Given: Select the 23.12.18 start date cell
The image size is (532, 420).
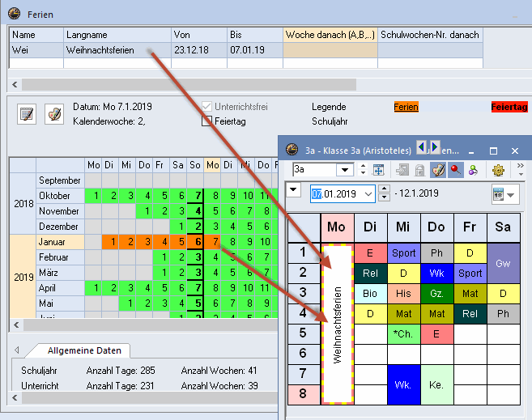Looking at the screenshot, I should tap(199, 50).
